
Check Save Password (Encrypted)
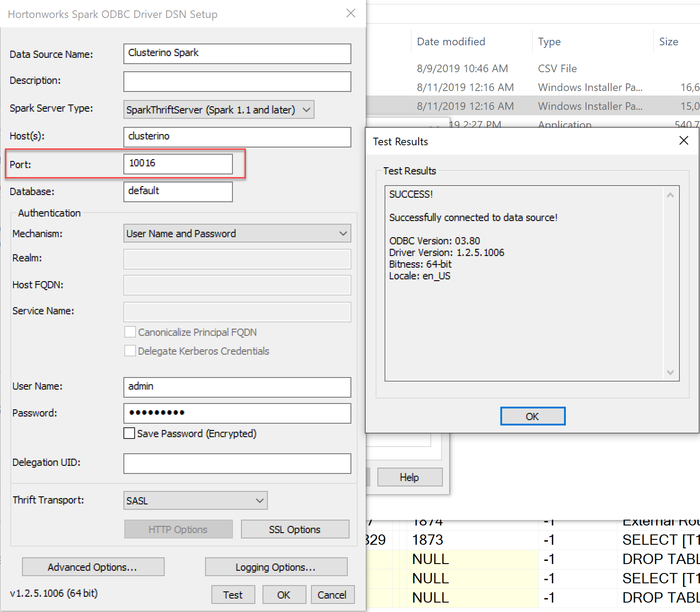coord(129,433)
